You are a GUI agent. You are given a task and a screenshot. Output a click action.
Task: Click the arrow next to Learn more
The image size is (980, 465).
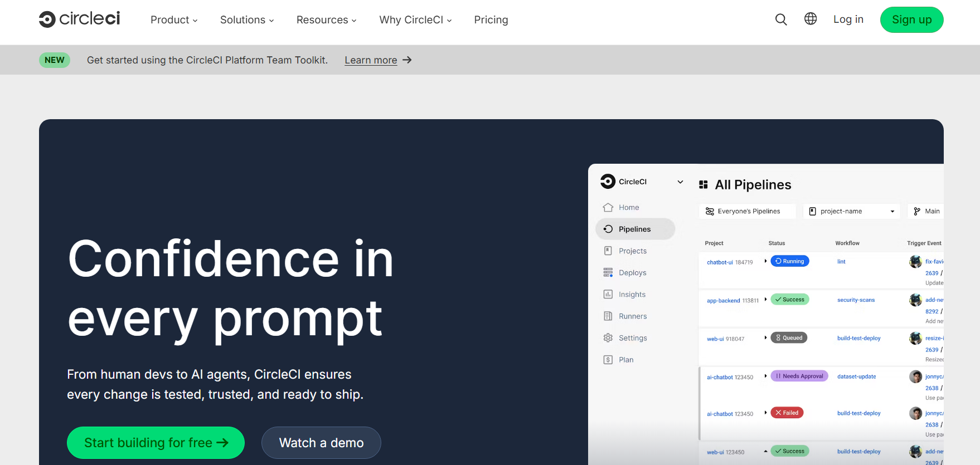(x=407, y=60)
